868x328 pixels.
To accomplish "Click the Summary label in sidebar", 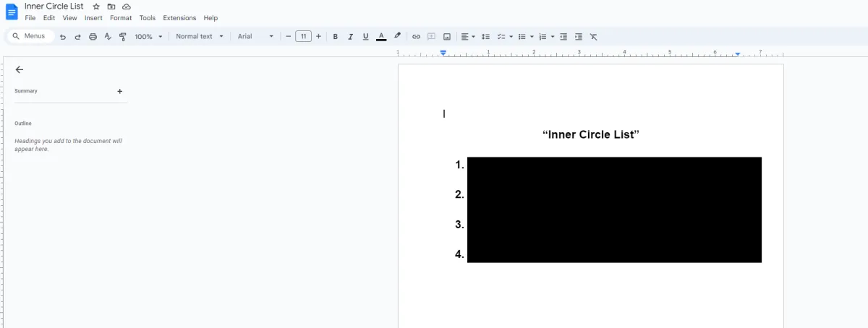I will [x=26, y=91].
